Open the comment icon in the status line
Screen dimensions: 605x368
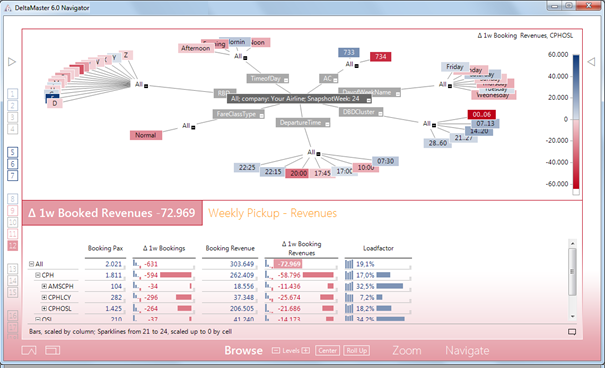(x=572, y=332)
